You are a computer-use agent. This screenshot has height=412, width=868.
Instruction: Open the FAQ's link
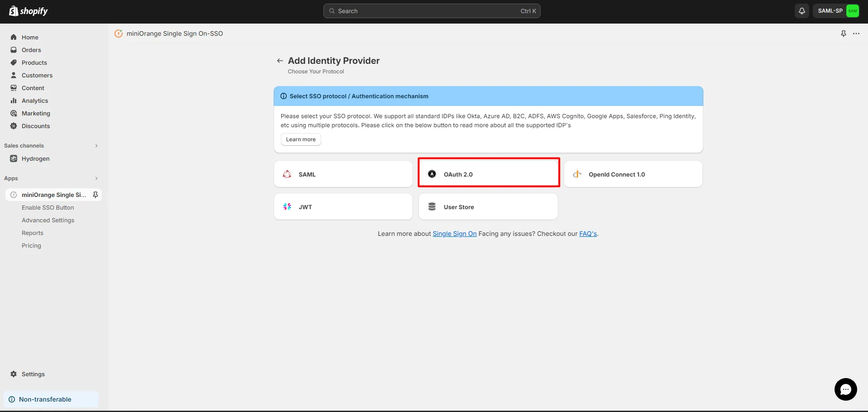coord(588,234)
